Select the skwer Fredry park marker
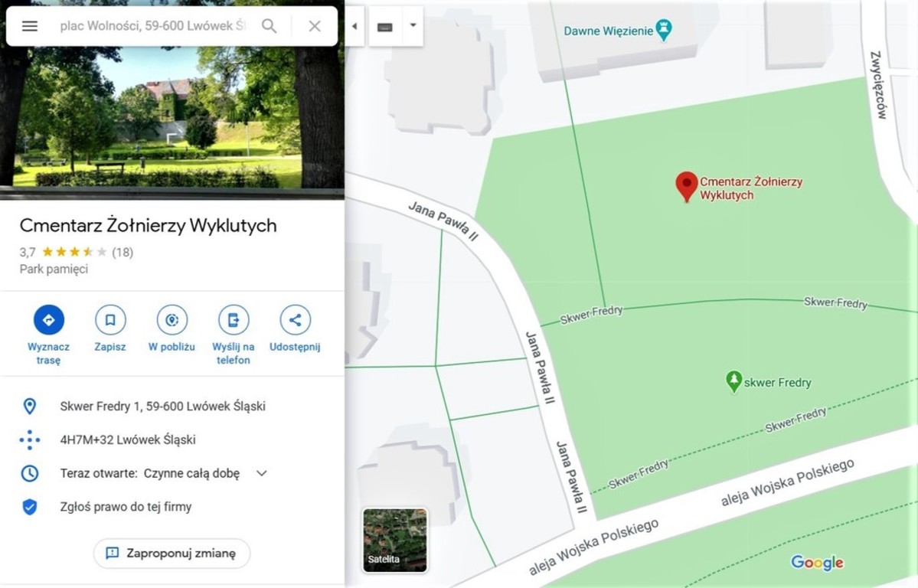 click(733, 381)
